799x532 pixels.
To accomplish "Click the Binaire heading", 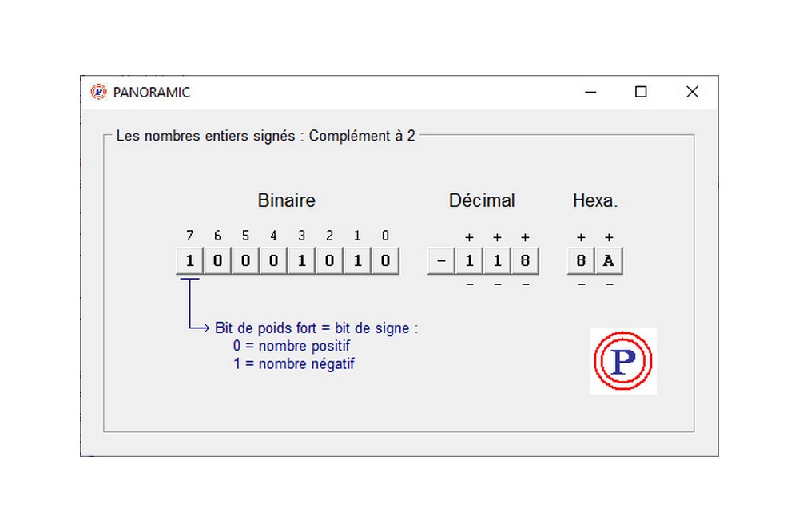I will point(286,200).
